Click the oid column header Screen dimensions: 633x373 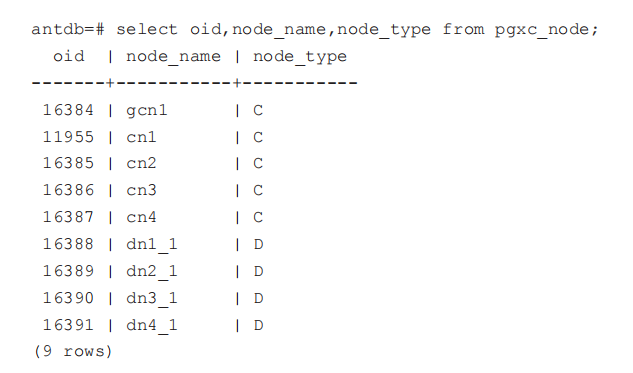69,56
